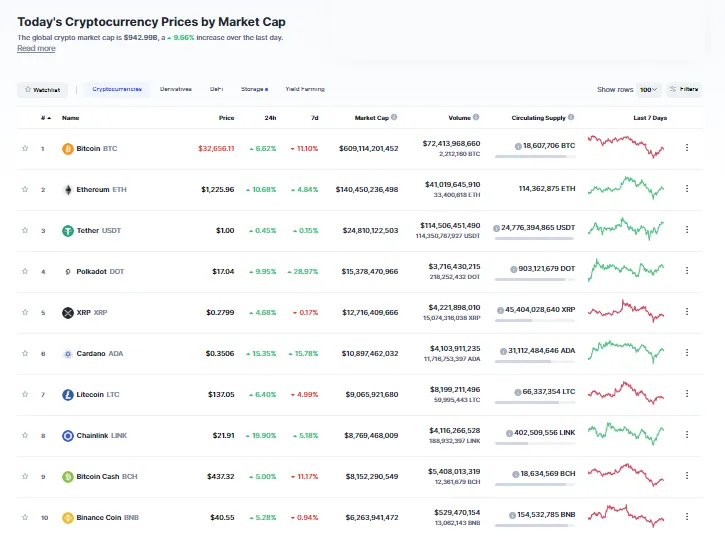Screen dimensions: 725x537
Task: Click Volume info icon in header
Action: 476,117
